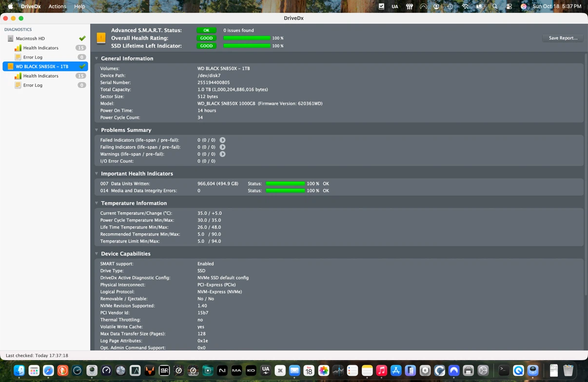Image resolution: width=588 pixels, height=382 pixels.
Task: Click green checkmark beside Macintosh HD
Action: [82, 39]
